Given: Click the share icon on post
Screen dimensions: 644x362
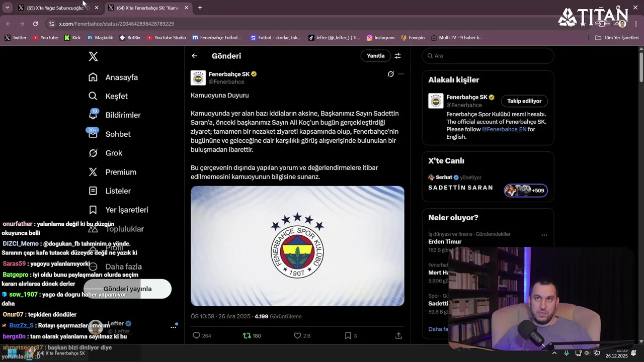Looking at the screenshot, I should [x=398, y=335].
